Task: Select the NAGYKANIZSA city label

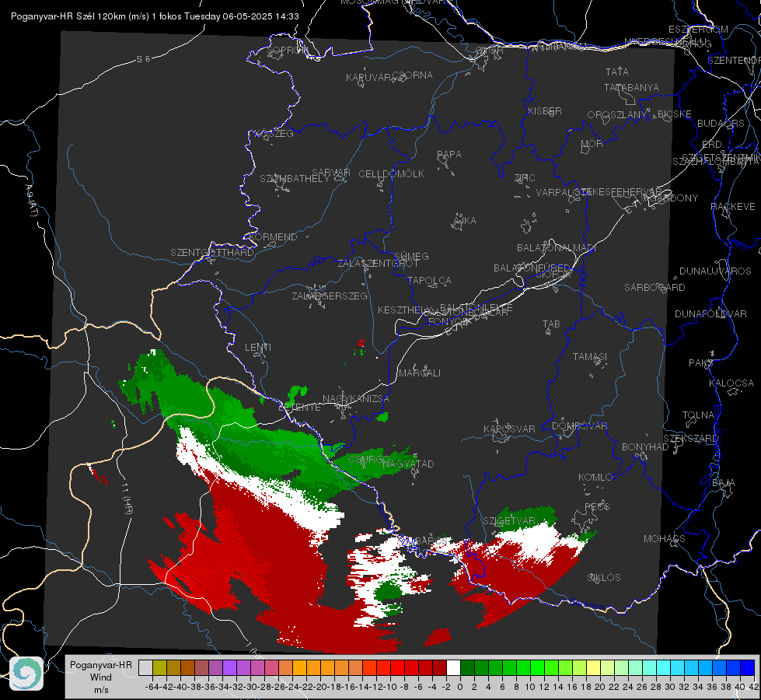Action: (356, 399)
